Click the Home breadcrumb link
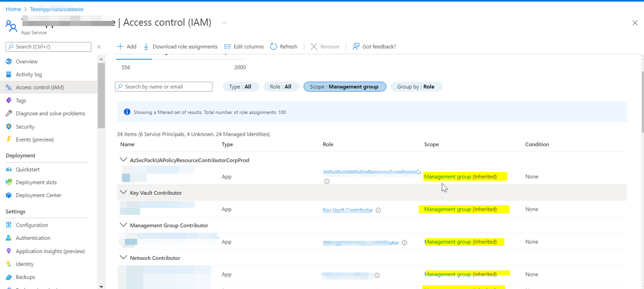This screenshot has height=289, width=644. (x=13, y=9)
